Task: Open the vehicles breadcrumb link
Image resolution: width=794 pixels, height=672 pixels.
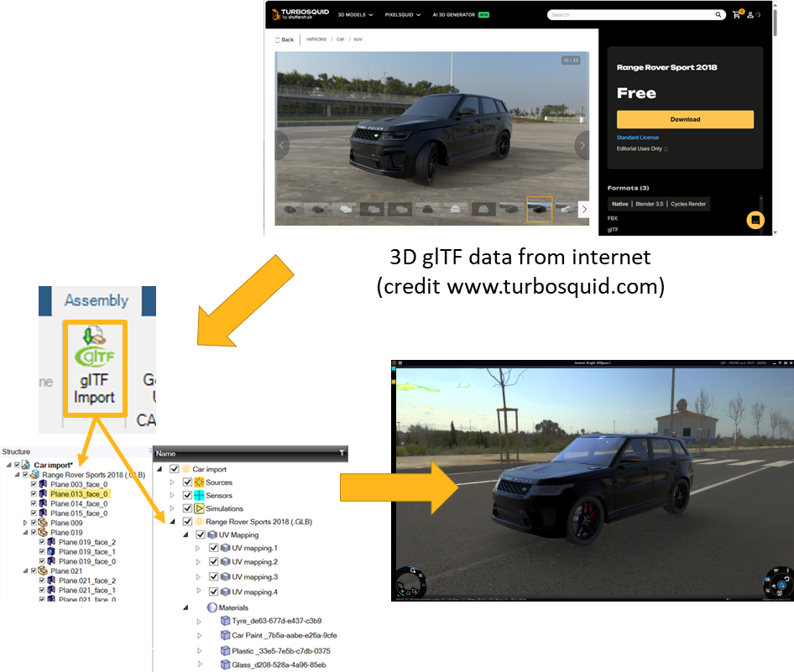Action: [316, 39]
